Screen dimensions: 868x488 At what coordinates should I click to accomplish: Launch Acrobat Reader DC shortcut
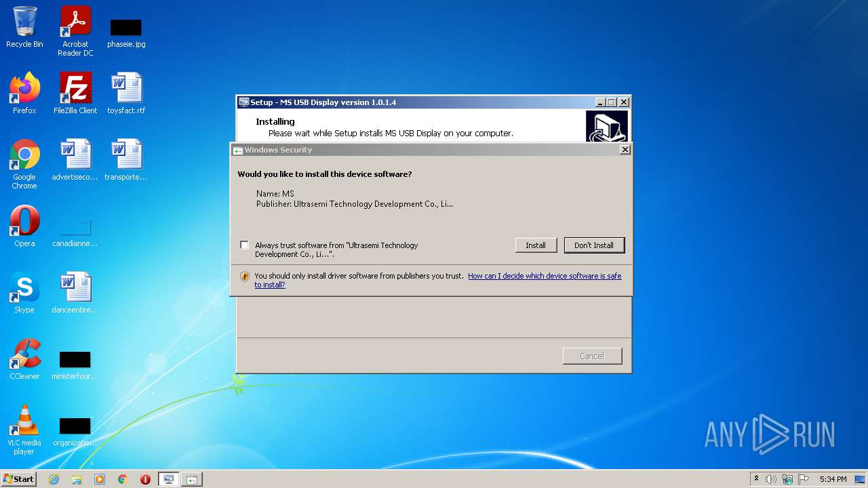click(75, 31)
